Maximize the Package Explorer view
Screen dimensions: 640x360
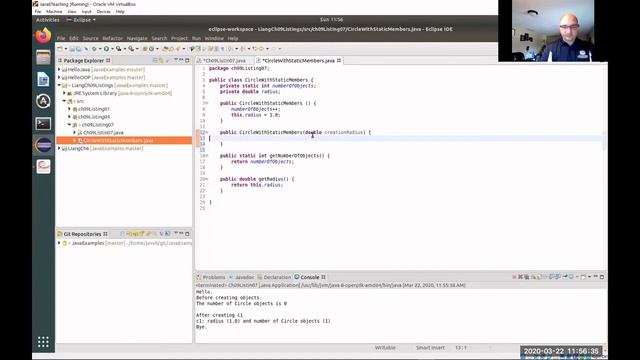pyautogui.click(x=187, y=60)
